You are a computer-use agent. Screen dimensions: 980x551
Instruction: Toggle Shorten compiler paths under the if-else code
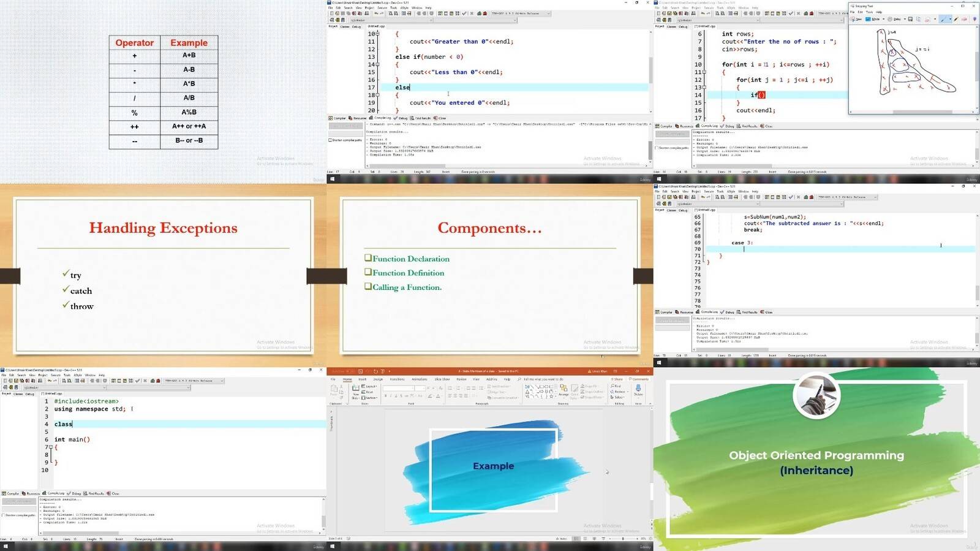click(x=345, y=140)
